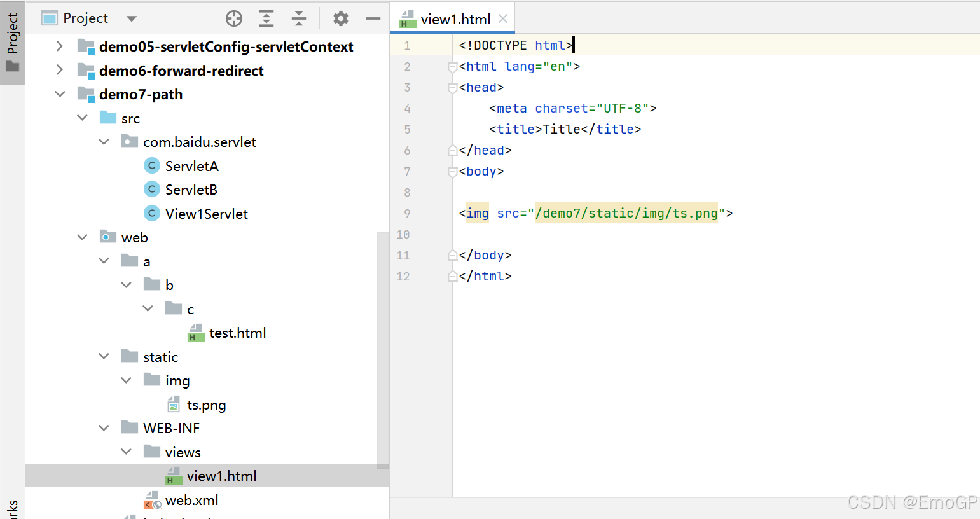This screenshot has width=980, height=519.
Task: Select ServletA class icon
Action: pyautogui.click(x=151, y=165)
